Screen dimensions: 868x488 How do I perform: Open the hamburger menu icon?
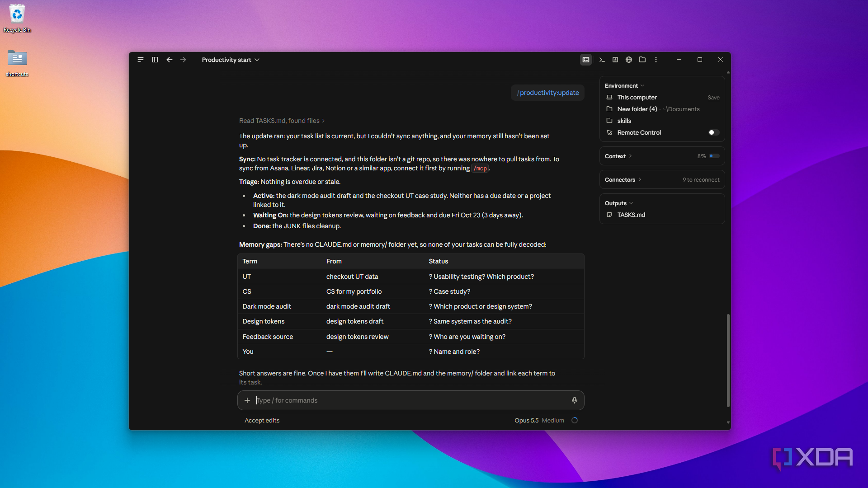click(x=141, y=60)
